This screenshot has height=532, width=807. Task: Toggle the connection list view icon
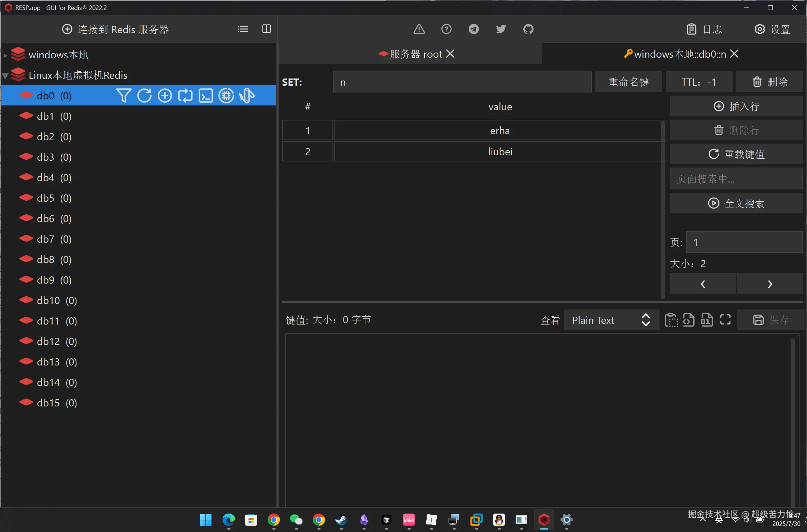point(243,29)
